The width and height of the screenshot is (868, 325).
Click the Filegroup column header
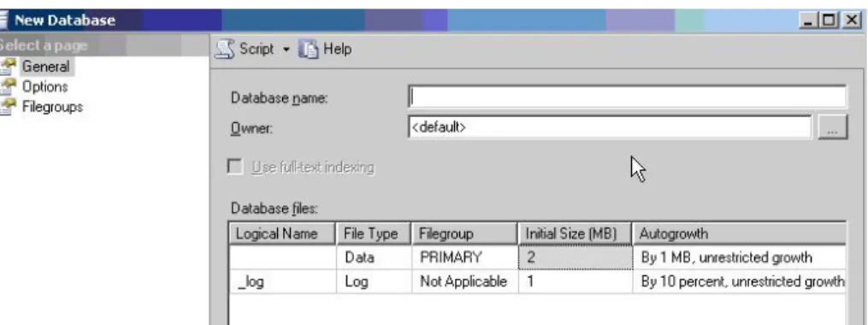[x=464, y=233]
